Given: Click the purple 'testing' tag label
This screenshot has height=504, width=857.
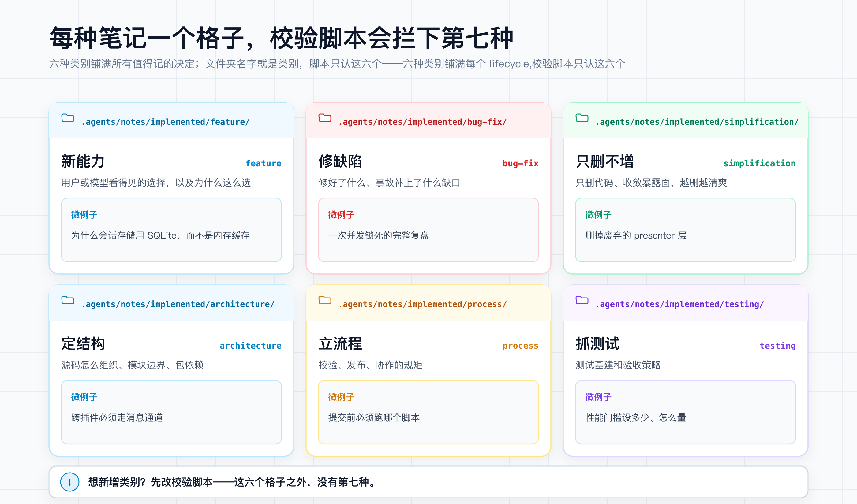Looking at the screenshot, I should [777, 346].
